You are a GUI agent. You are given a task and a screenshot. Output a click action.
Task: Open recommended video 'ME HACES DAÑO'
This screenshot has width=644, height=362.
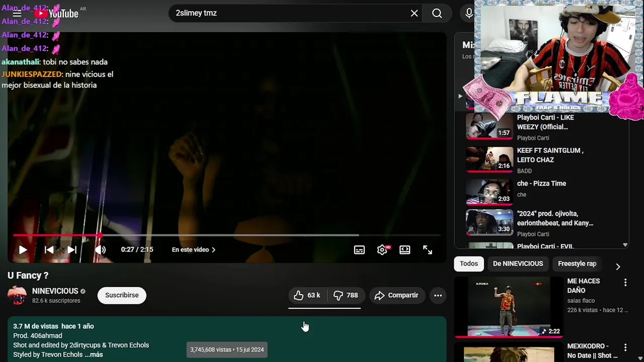coord(584,286)
